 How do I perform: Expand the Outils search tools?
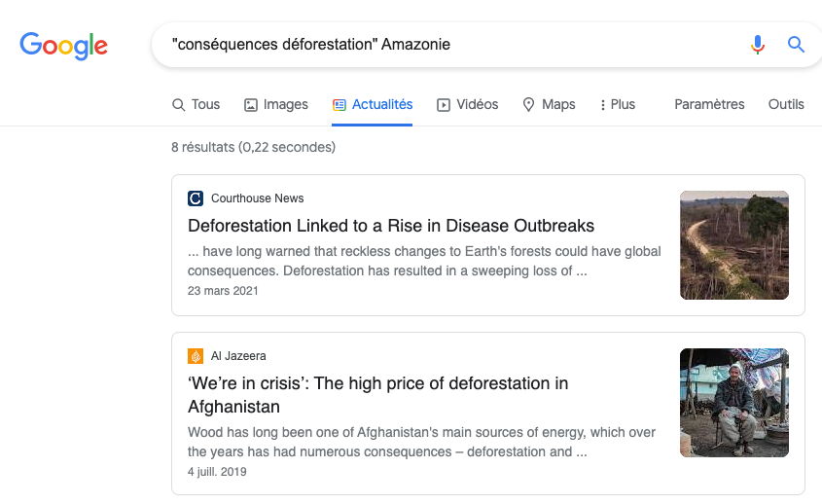point(786,105)
